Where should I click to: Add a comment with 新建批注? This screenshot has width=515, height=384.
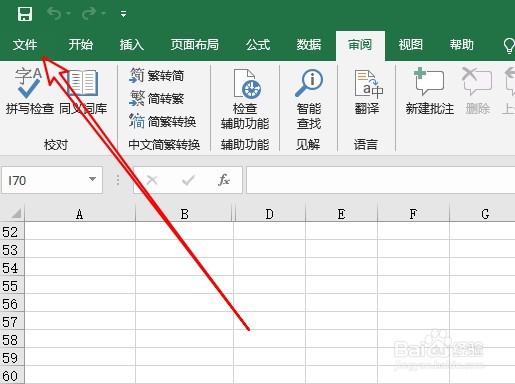coord(429,91)
